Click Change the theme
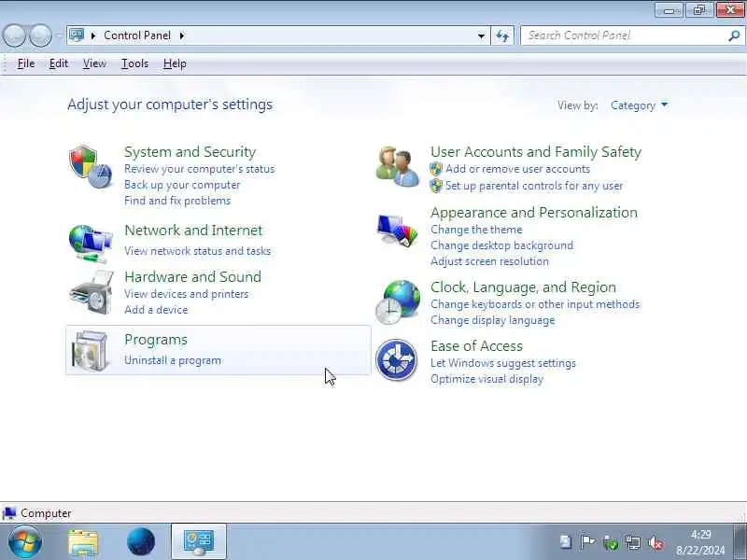Image resolution: width=747 pixels, height=560 pixels. point(476,230)
